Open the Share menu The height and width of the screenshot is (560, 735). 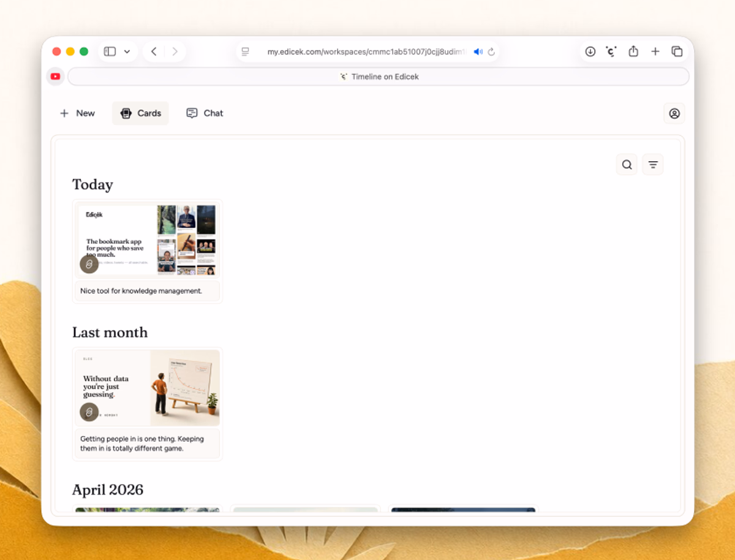(x=633, y=51)
